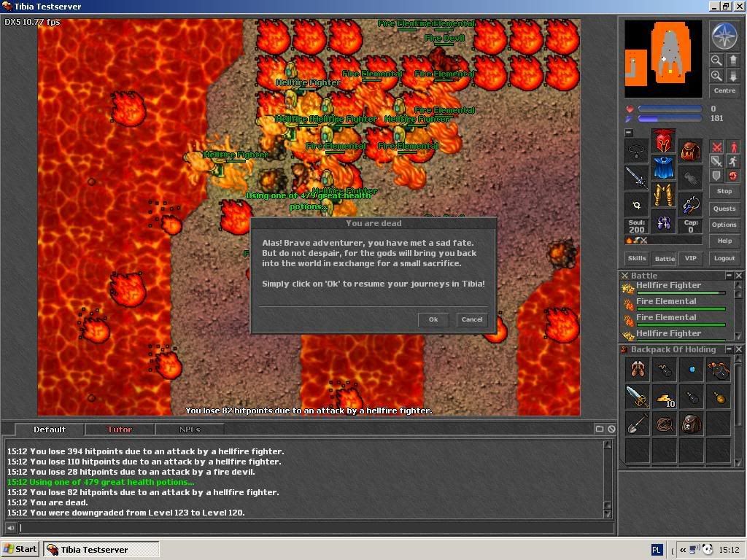Screen dimensions: 747x560
Task: Toggle the Skills window button
Action: (x=637, y=258)
